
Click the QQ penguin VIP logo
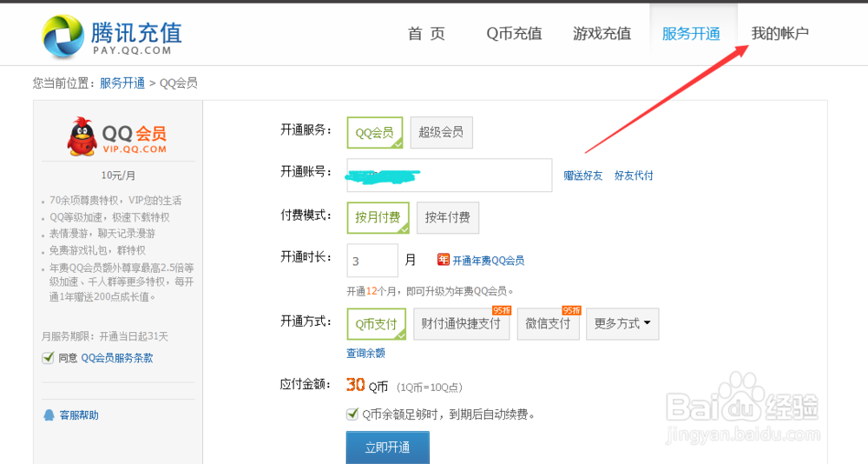click(x=82, y=136)
